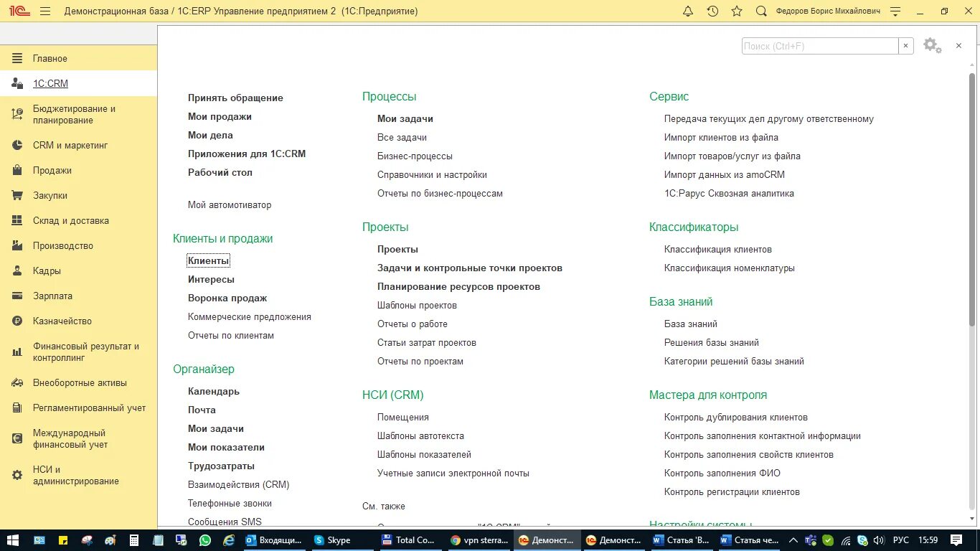Screen dimensions: 980x551
Task: Open Внеоборотные активы section
Action: [x=78, y=382]
